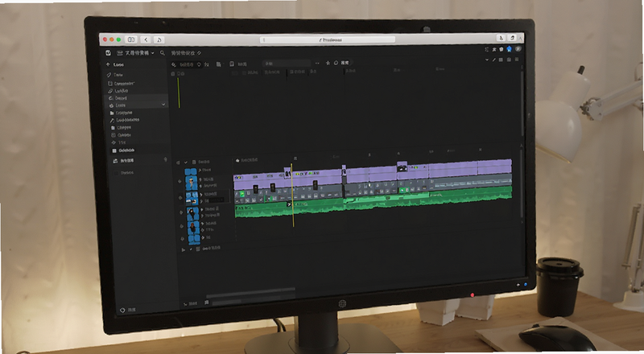Viewport: 644px width, 354px height.
Task: Click the rounded button right of the star icon
Action: pyautogui.click(x=341, y=63)
